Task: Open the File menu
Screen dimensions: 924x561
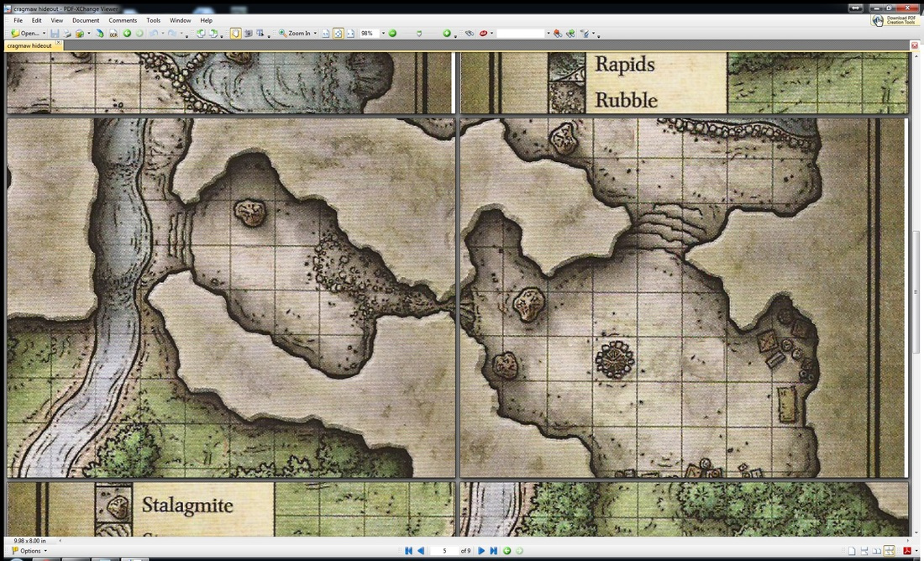Action: 18,20
